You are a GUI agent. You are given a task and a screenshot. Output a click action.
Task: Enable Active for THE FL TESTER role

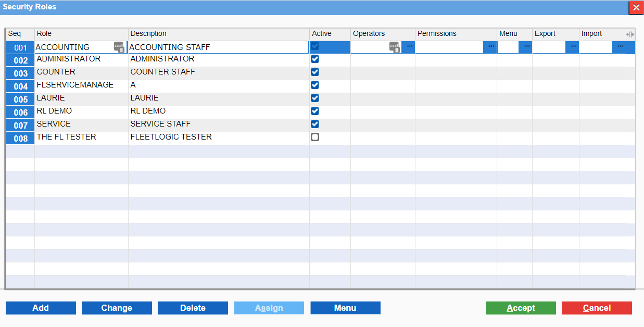pos(315,137)
